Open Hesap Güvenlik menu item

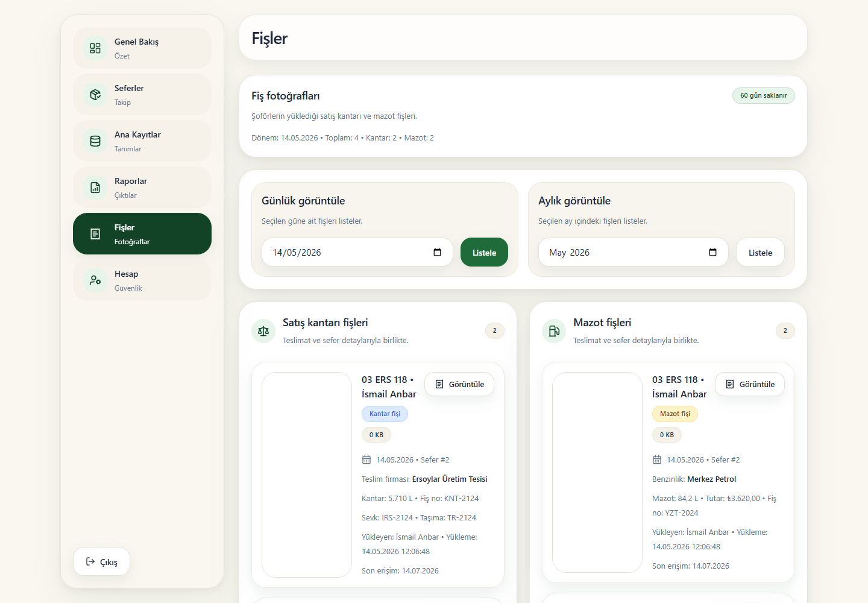click(142, 280)
